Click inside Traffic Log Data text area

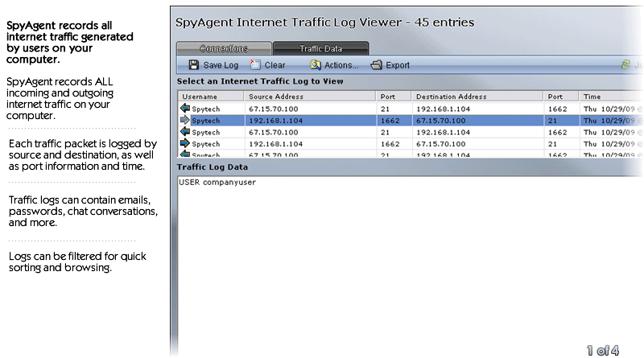(x=410, y=267)
